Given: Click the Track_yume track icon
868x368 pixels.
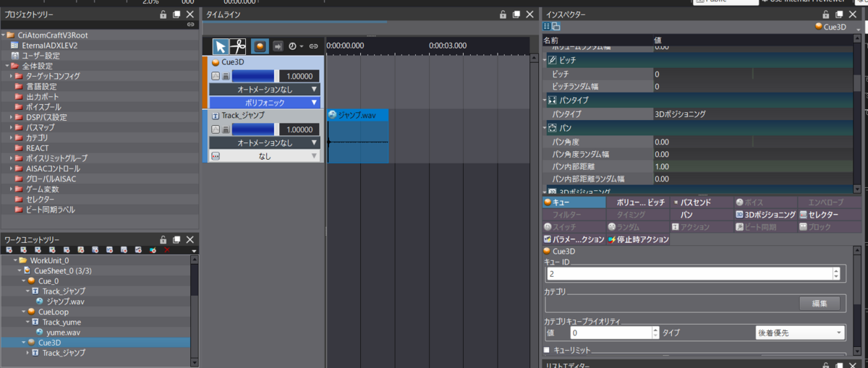Looking at the screenshot, I should point(36,322).
